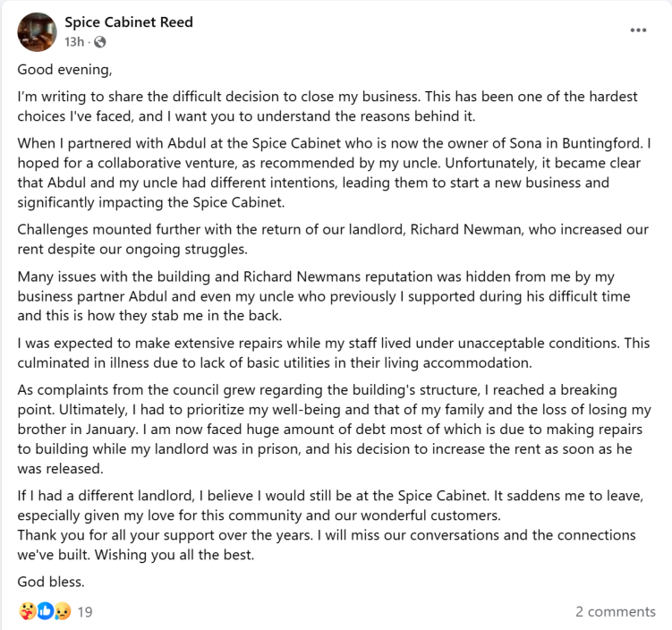
Task: Click the paragraph about extensive repairs
Action: click(x=334, y=353)
